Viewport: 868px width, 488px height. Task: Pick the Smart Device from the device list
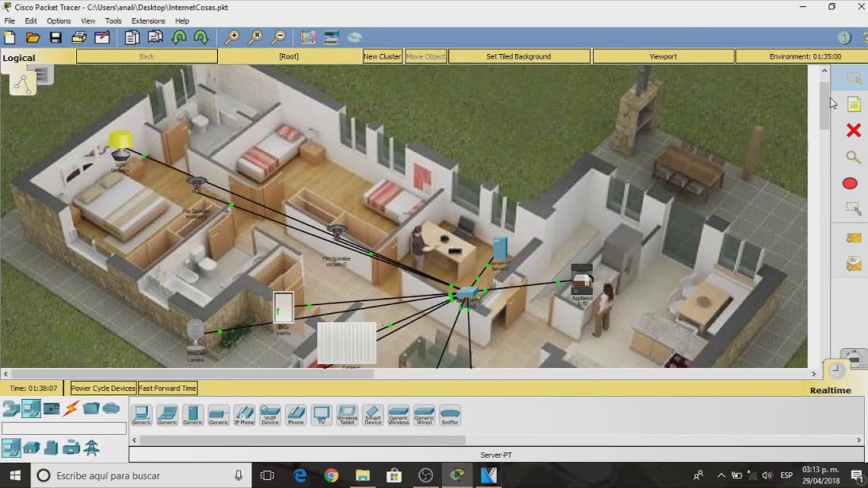[373, 415]
